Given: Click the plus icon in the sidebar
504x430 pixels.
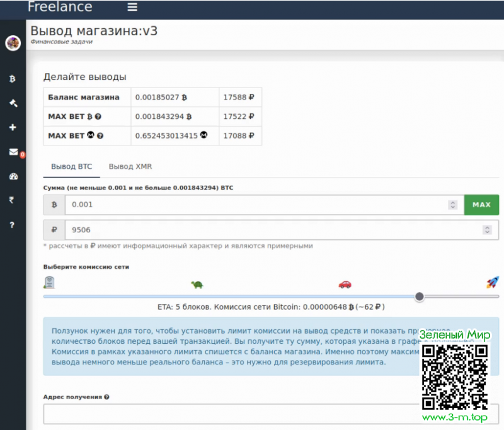Looking at the screenshot, I should (13, 128).
